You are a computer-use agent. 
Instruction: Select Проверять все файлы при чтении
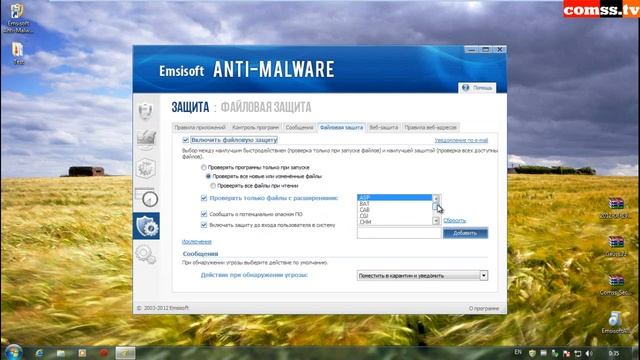point(213,186)
